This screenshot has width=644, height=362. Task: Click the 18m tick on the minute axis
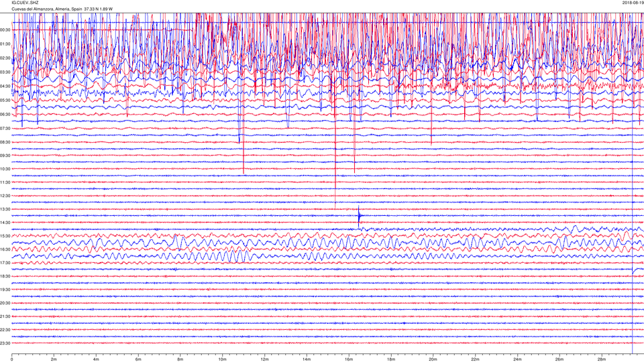[390, 359]
